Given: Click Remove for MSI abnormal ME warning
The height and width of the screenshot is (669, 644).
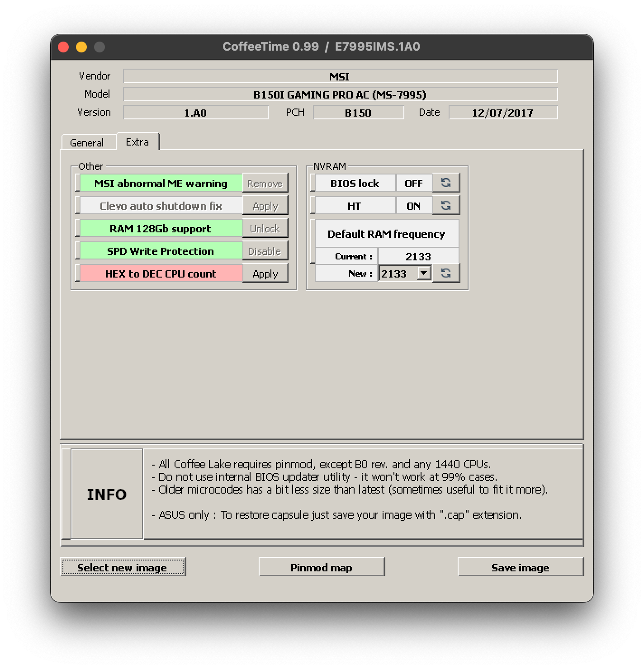Looking at the screenshot, I should 265,183.
